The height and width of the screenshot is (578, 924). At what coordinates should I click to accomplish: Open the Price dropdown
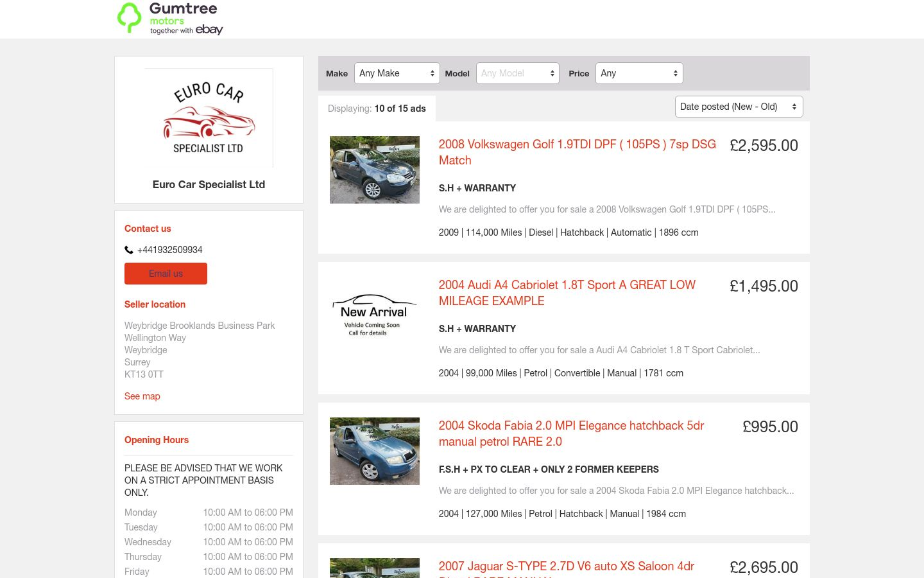(x=639, y=73)
